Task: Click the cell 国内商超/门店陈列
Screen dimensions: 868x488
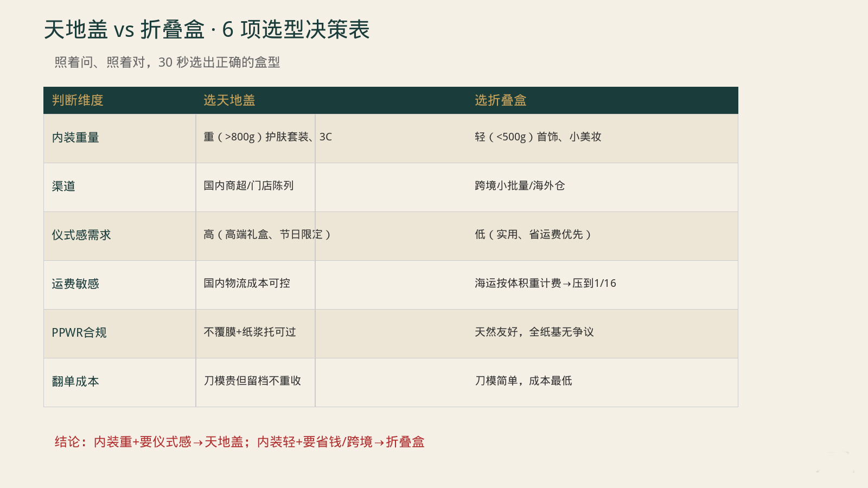Action: (248, 186)
